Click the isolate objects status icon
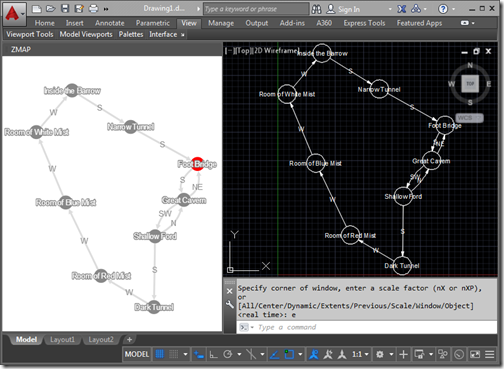This screenshot has height=369, width=504. tap(443, 354)
